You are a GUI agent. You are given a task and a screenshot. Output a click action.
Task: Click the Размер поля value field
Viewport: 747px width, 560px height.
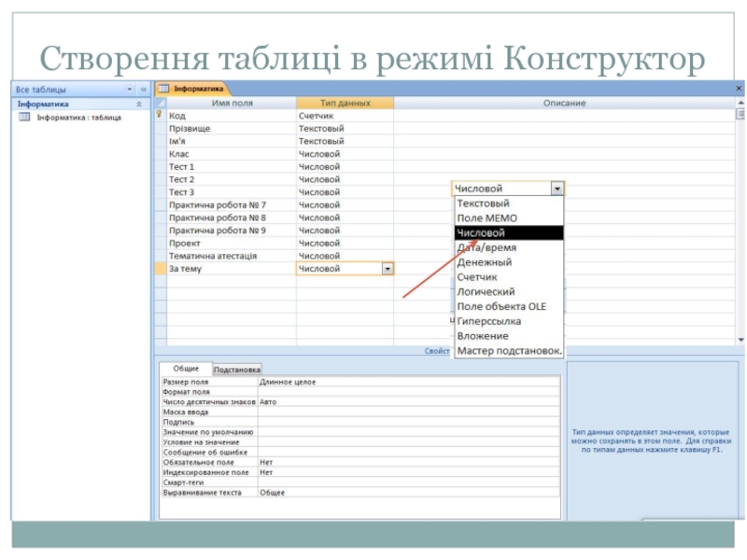point(407,382)
